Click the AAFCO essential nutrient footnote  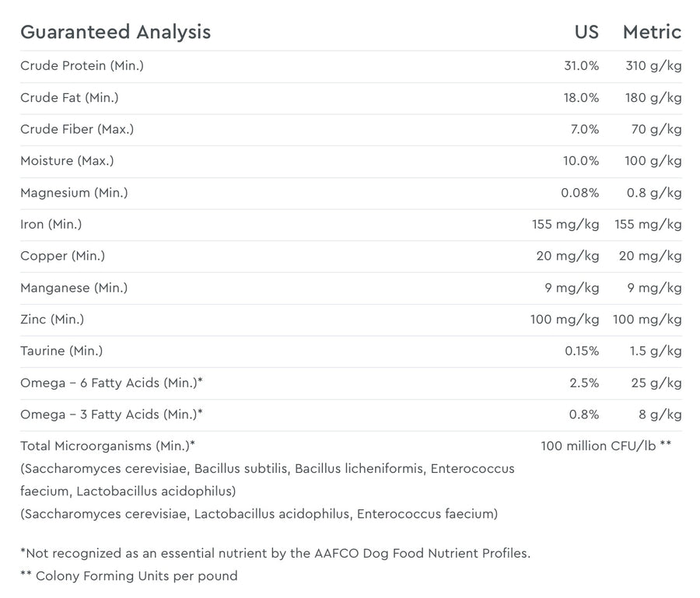click(275, 554)
